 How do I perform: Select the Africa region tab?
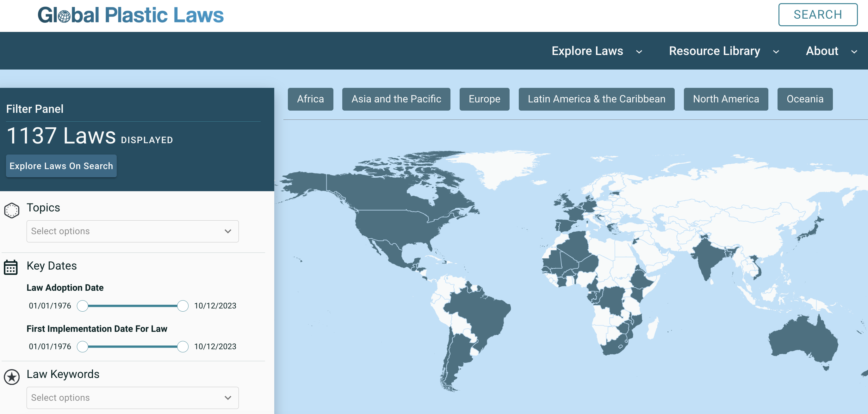[x=310, y=99]
